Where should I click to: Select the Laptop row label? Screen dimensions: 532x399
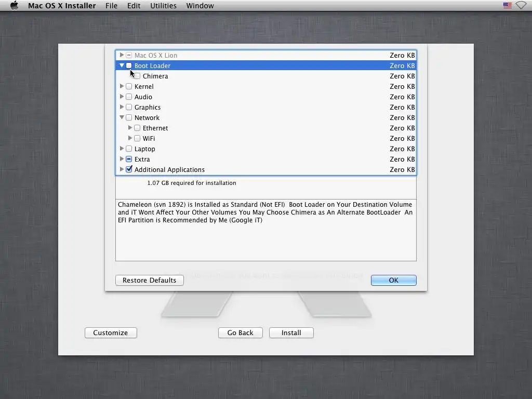tap(144, 149)
